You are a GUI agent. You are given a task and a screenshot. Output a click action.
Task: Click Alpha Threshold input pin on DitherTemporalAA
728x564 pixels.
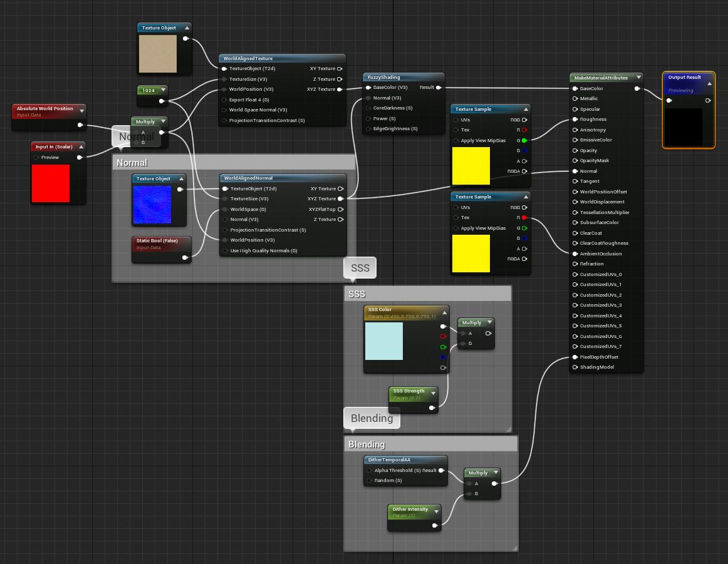[x=369, y=470]
